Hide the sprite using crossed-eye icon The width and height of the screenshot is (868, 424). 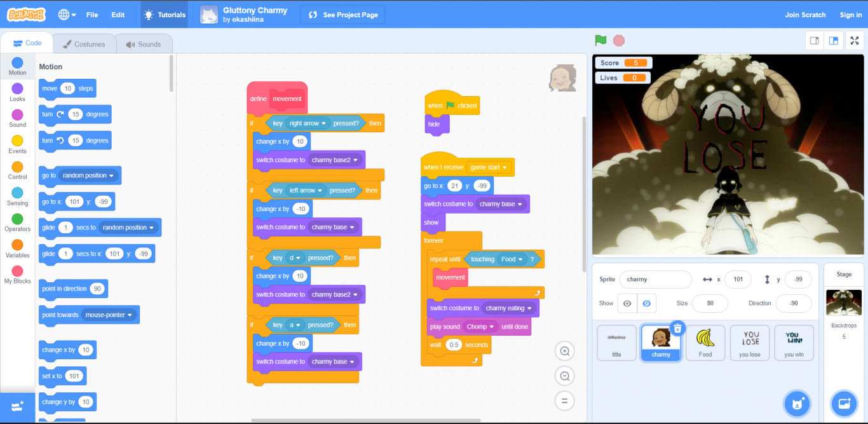tap(646, 303)
